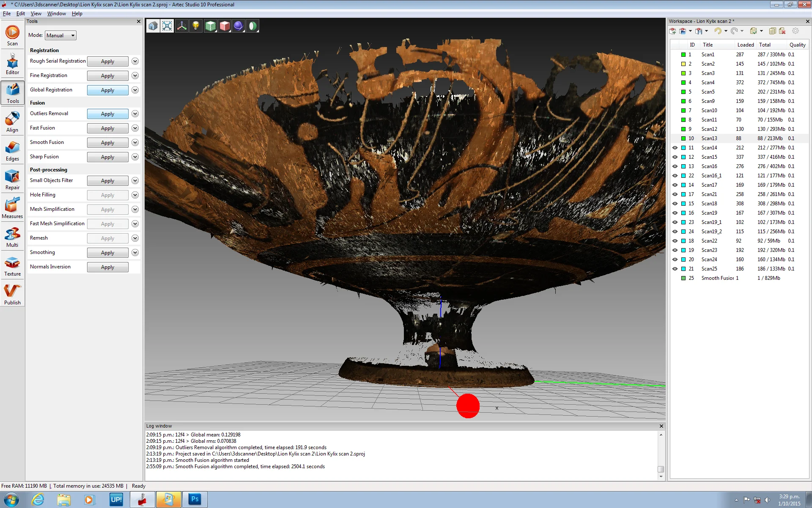Click the delete scans icon in Workspace toolbar

point(782,31)
